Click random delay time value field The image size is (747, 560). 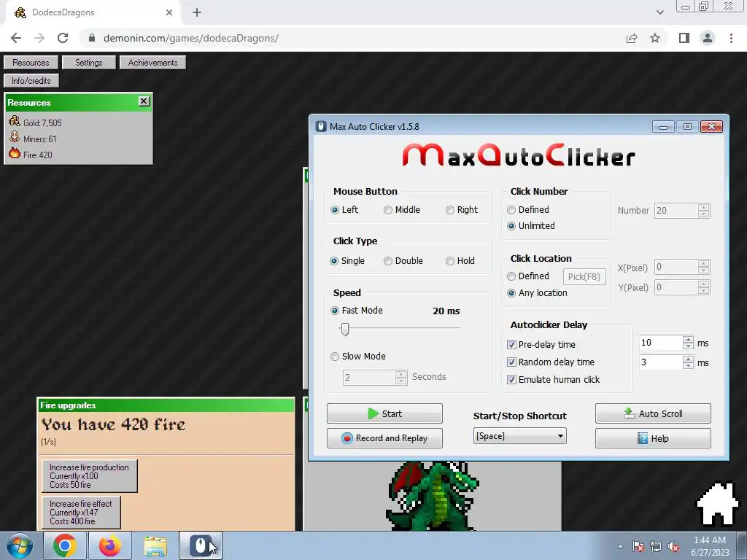pos(661,362)
